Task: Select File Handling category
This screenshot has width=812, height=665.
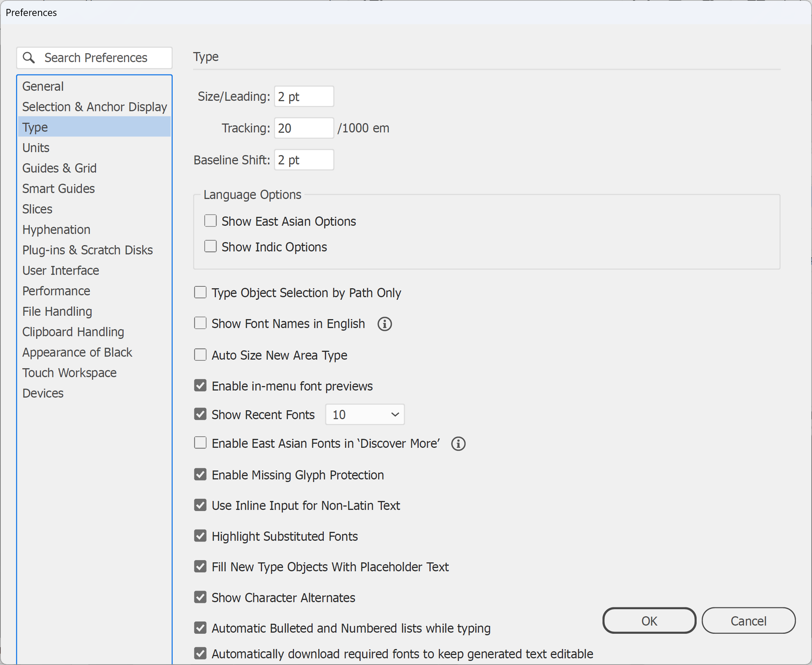Action: (94, 311)
